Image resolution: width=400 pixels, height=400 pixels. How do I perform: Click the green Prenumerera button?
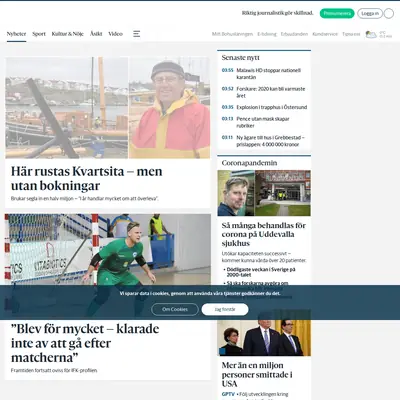[x=337, y=13]
